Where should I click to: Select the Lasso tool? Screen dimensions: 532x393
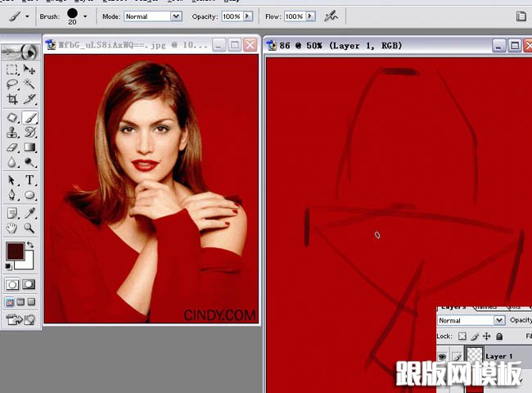pyautogui.click(x=12, y=84)
